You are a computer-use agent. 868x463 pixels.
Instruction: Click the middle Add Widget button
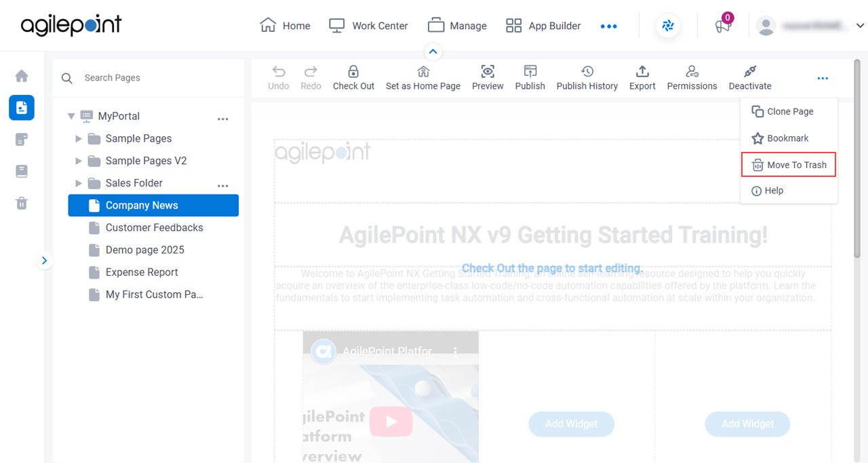[572, 424]
